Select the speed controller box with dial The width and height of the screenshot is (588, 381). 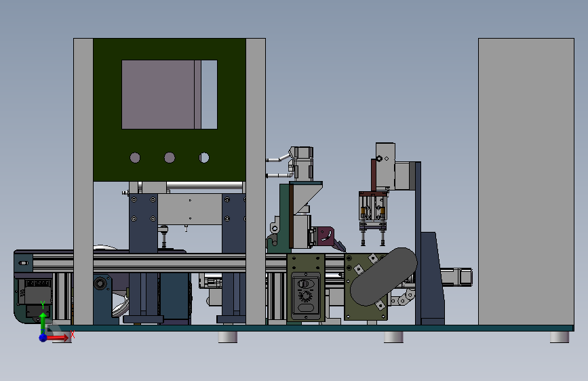pos(306,296)
